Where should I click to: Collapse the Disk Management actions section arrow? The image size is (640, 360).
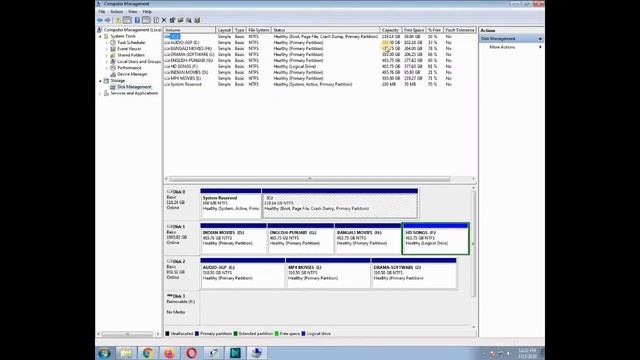click(540, 39)
